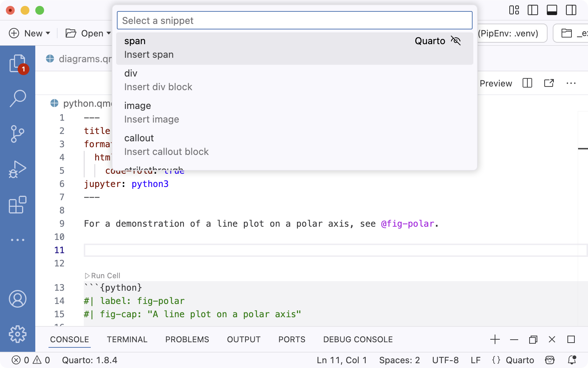This screenshot has height=368, width=588.
Task: Click the Preview button
Action: point(495,83)
